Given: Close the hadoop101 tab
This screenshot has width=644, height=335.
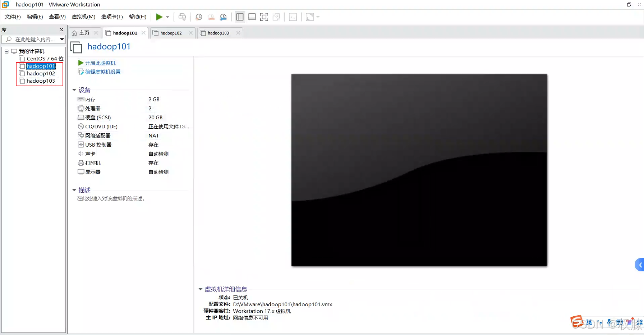Looking at the screenshot, I should point(143,33).
